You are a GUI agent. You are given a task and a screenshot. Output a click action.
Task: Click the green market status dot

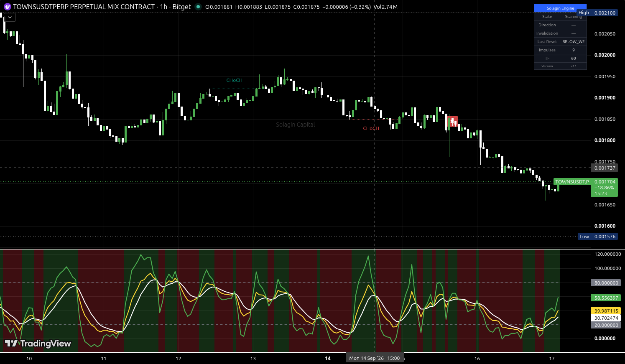[198, 7]
